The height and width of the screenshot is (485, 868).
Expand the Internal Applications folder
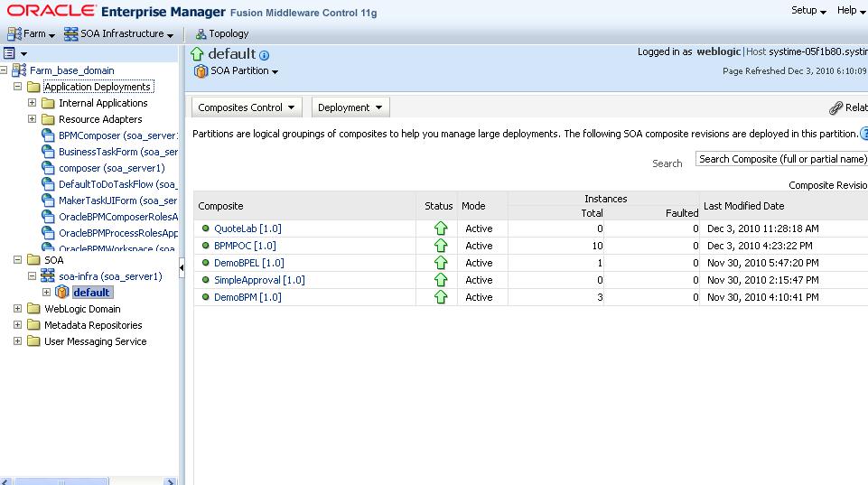click(33, 102)
